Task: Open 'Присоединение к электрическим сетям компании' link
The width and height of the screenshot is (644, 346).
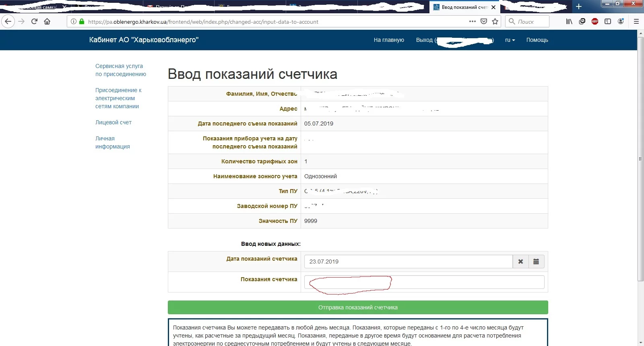Action: (118, 98)
